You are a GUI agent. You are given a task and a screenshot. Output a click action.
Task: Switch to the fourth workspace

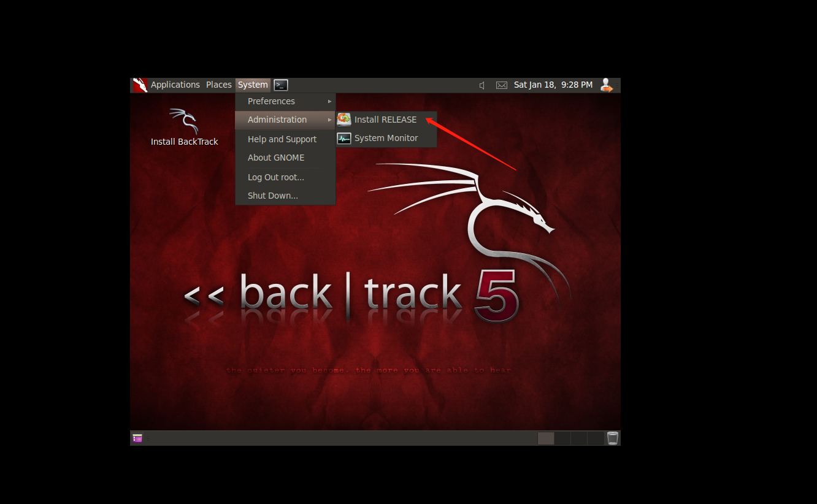pyautogui.click(x=596, y=438)
